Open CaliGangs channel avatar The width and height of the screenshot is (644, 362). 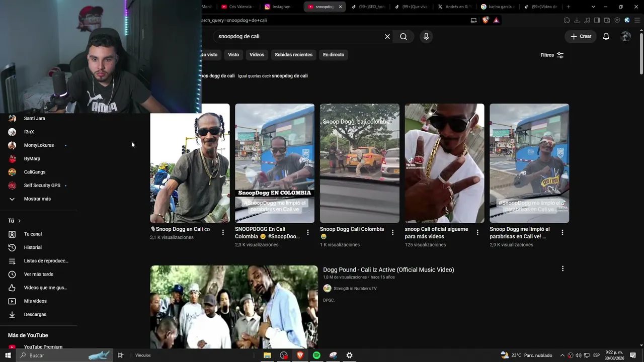(x=13, y=172)
